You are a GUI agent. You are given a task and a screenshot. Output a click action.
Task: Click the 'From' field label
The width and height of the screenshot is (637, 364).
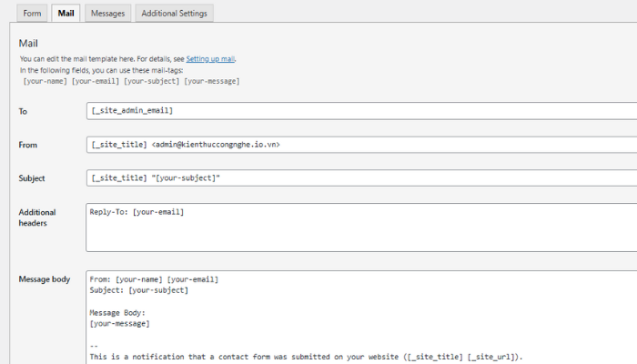(x=28, y=145)
